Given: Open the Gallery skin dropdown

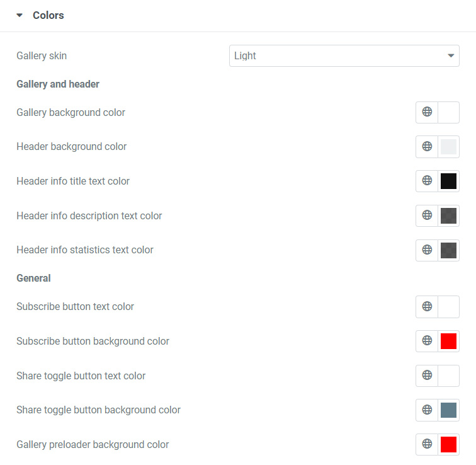Looking at the screenshot, I should pyautogui.click(x=344, y=55).
